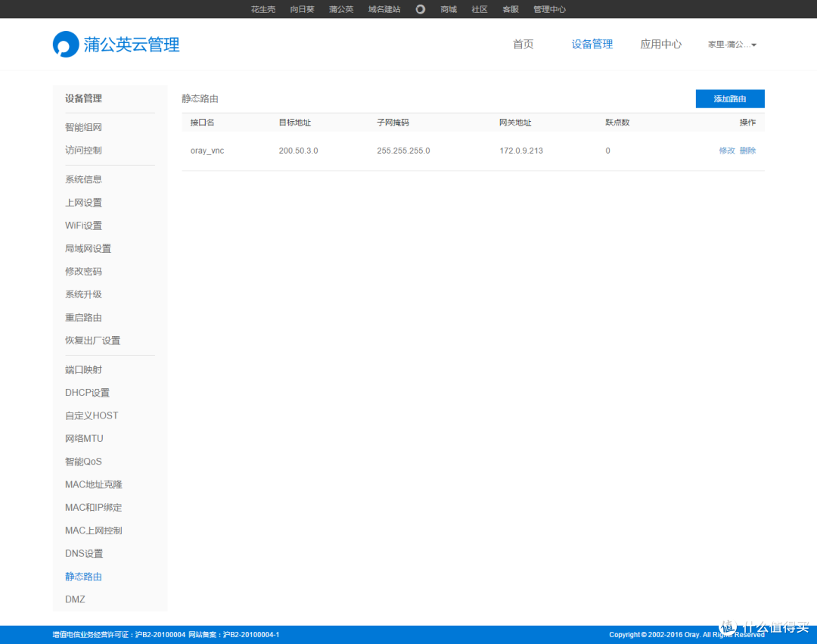Click 修改 for the oray_vnc route
Screen dimensions: 817x644
727,151
